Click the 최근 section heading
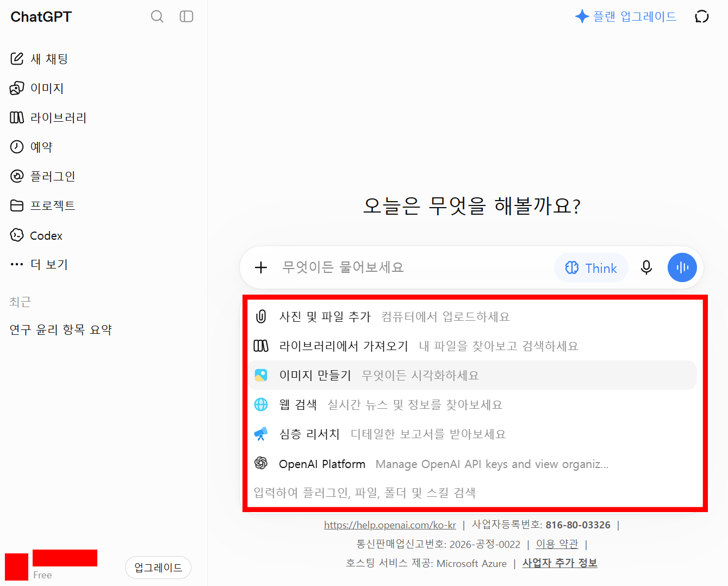Image resolution: width=728 pixels, height=586 pixels. (x=20, y=302)
